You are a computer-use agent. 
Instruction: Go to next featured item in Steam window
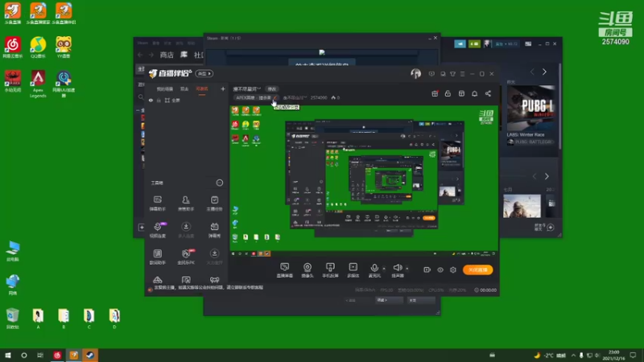pyautogui.click(x=545, y=72)
